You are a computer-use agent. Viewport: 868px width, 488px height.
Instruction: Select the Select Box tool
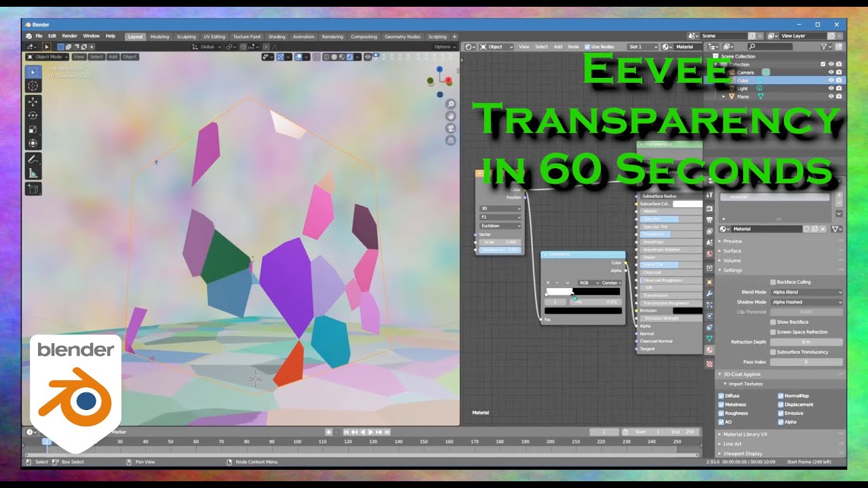(33, 72)
